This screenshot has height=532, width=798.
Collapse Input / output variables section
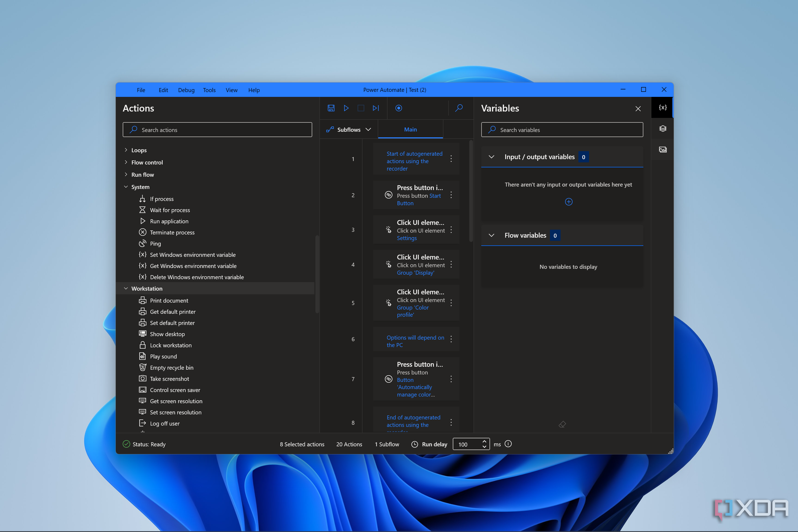coord(491,157)
